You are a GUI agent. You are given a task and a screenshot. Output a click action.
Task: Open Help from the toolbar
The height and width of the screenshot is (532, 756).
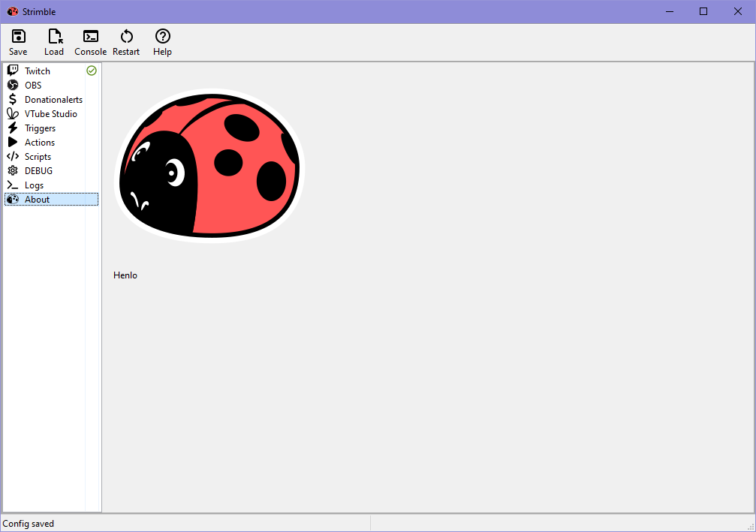click(x=162, y=37)
